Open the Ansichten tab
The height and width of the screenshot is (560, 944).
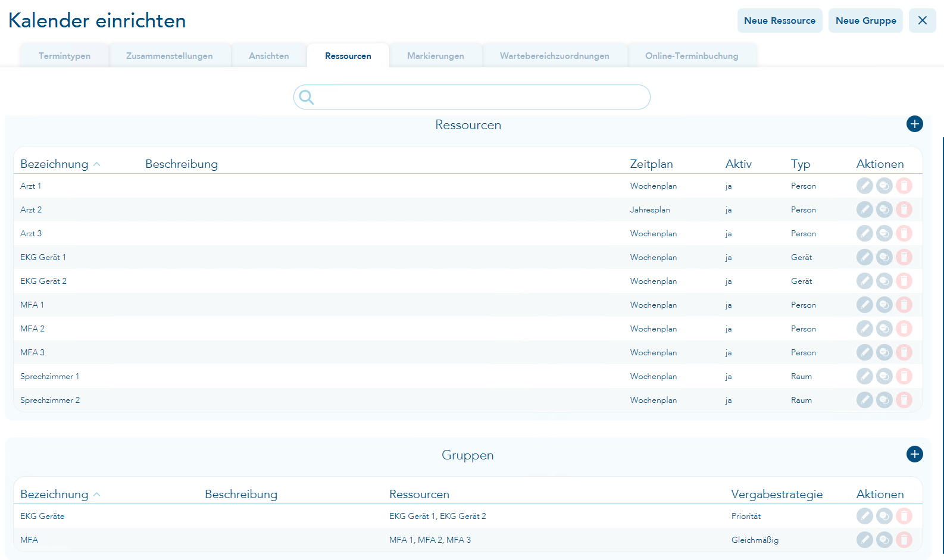coord(268,56)
